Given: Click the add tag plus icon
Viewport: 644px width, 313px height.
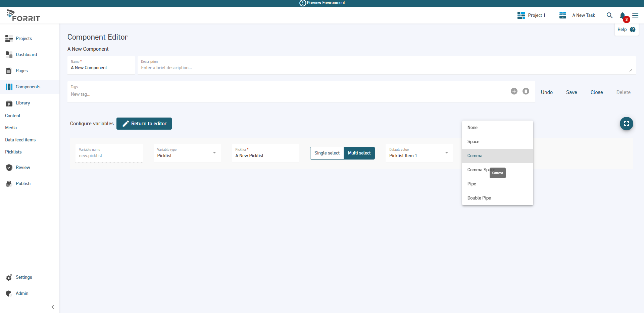Looking at the screenshot, I should click(514, 91).
